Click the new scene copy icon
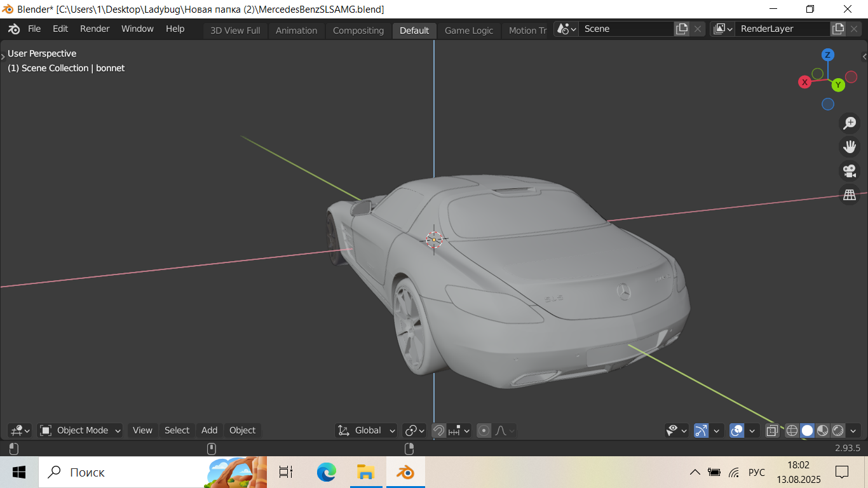 tap(682, 29)
